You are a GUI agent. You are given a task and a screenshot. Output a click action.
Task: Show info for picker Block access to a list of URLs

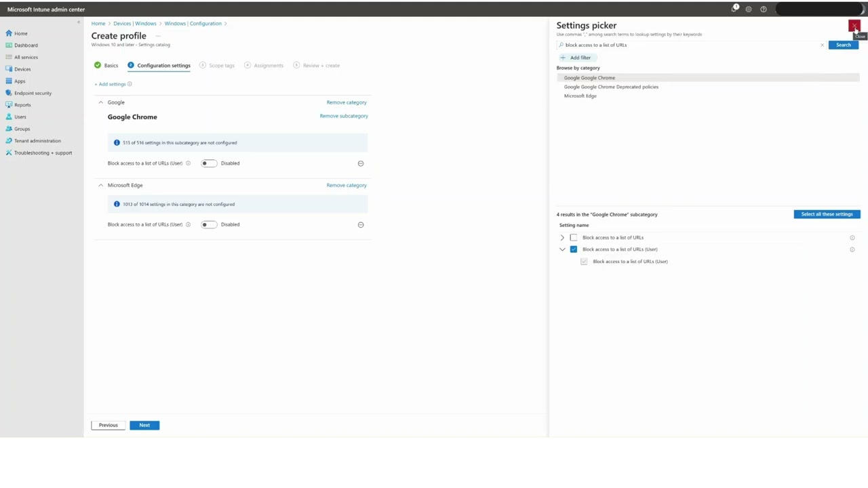(852, 238)
